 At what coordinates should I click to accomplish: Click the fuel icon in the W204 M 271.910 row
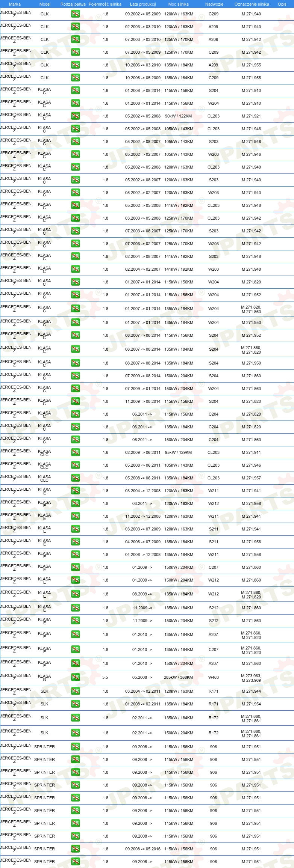pyautogui.click(x=76, y=104)
